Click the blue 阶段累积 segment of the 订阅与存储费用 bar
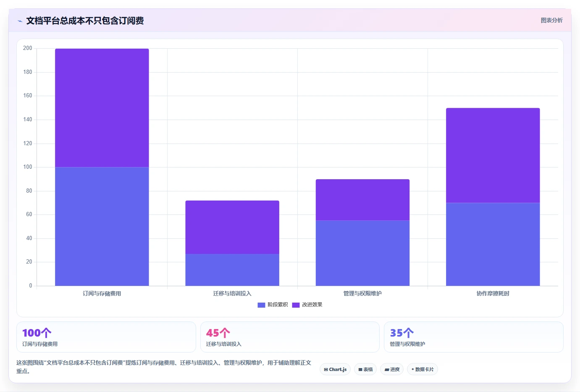 [x=102, y=227]
